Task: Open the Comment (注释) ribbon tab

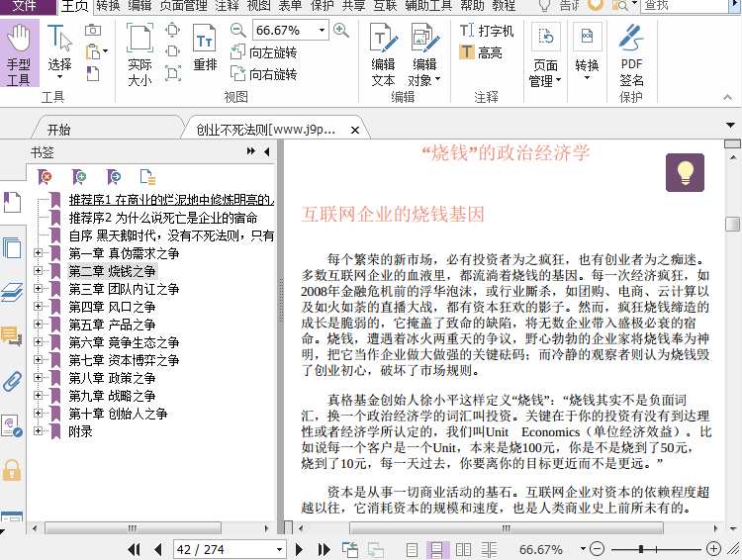Action: [228, 6]
